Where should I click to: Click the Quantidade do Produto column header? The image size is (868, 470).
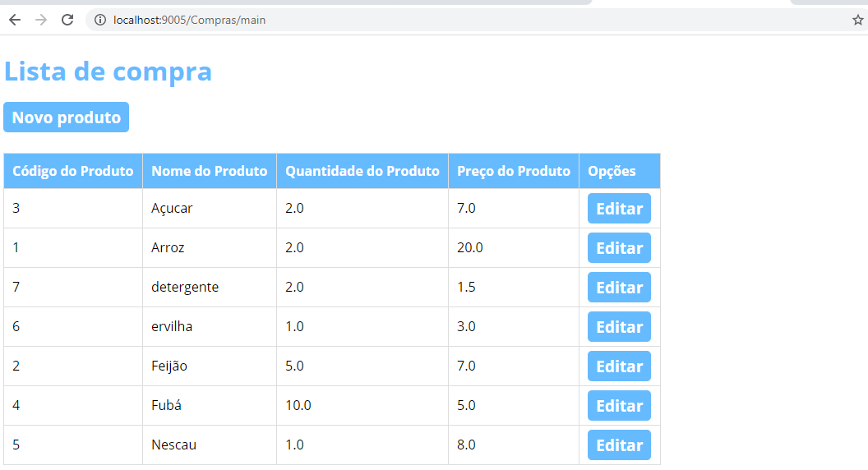point(362,171)
